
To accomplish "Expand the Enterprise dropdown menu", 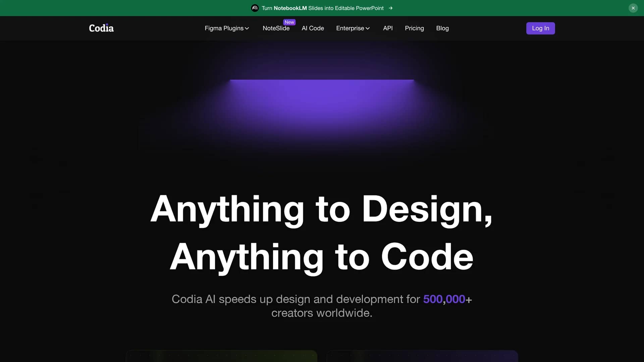I will click(353, 28).
